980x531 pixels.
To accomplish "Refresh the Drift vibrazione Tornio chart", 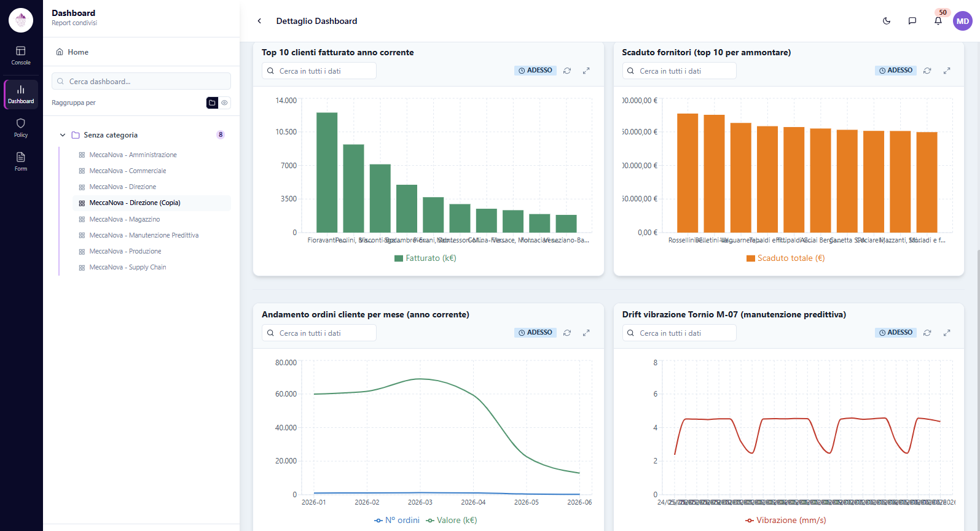I will [927, 333].
